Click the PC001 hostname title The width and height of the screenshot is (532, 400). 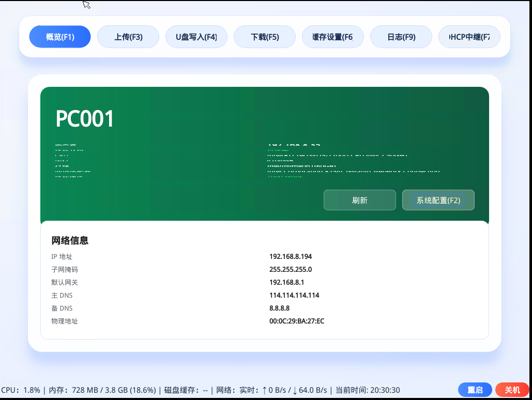[x=85, y=119]
